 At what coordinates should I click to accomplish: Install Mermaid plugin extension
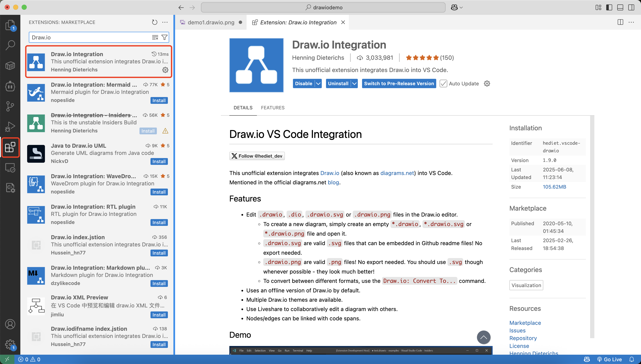pyautogui.click(x=159, y=100)
